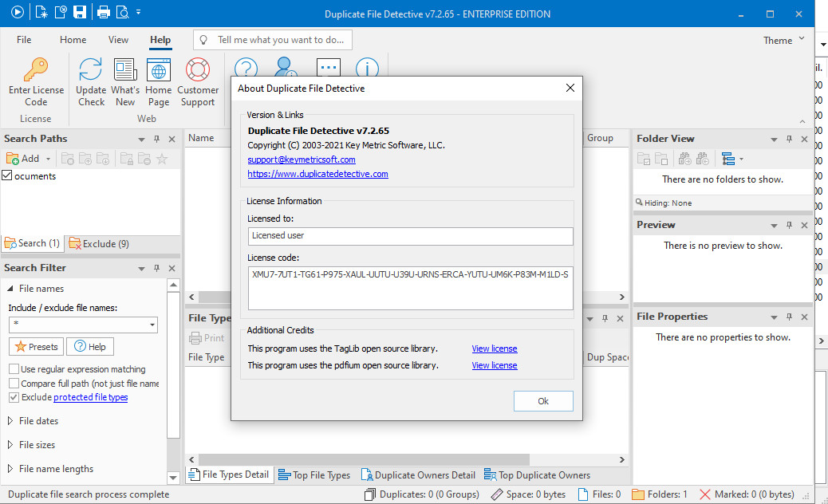Close the About dialog with X
The image size is (828, 504).
[570, 88]
